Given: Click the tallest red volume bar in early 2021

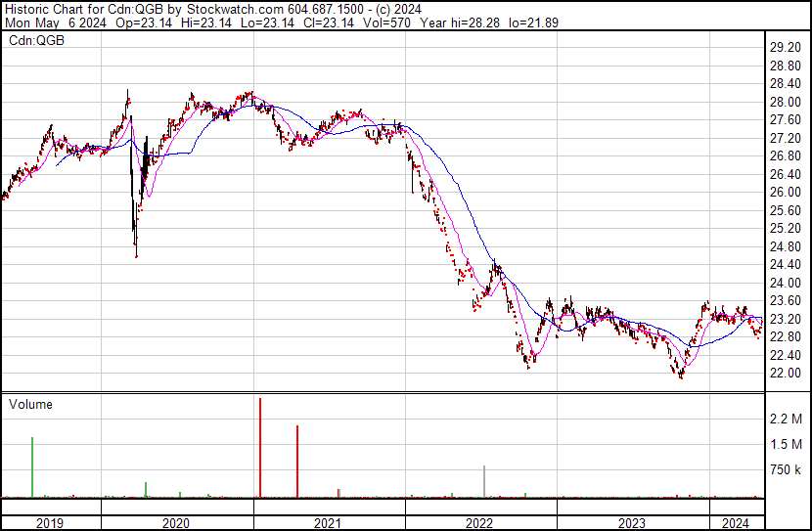Looking at the screenshot, I should (x=260, y=448).
